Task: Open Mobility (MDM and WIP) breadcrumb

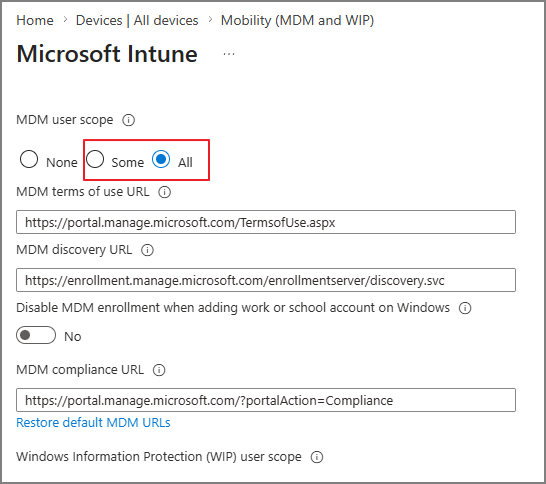Action: click(297, 20)
